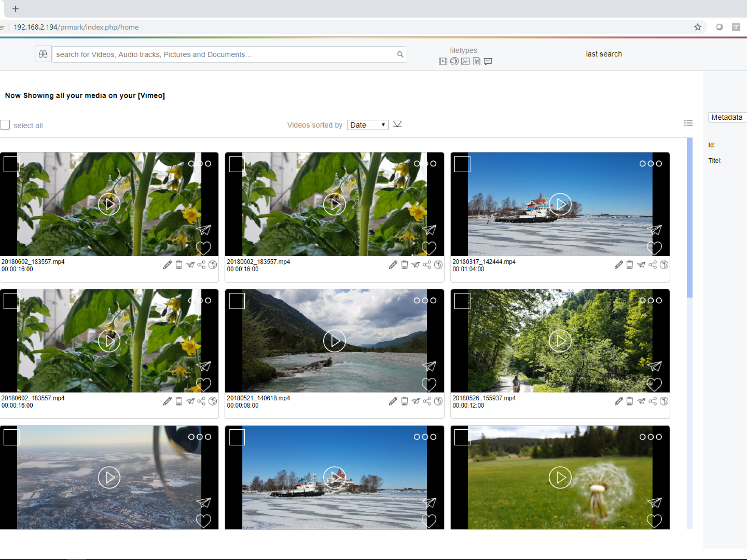Click the round extension icon beside the star
The width and height of the screenshot is (747, 560).
coord(719,27)
